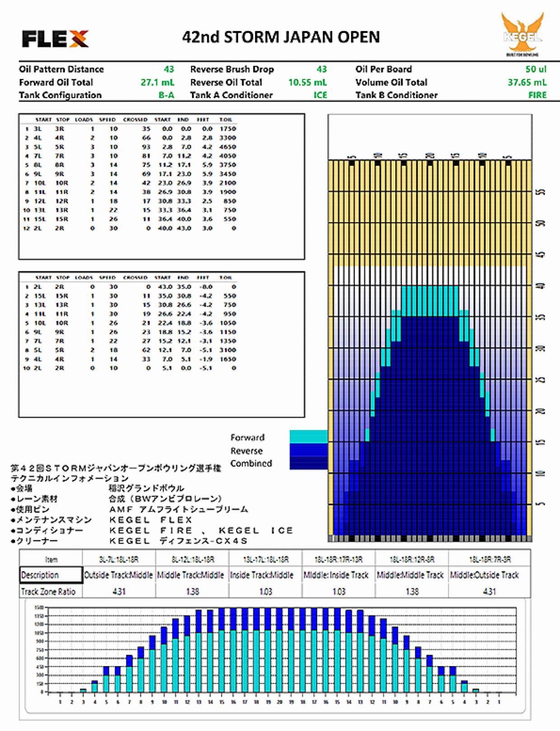The width and height of the screenshot is (560, 731).
Task: Click cleaner value KEGEL ディフェンス-CX4S
Action: [178, 541]
